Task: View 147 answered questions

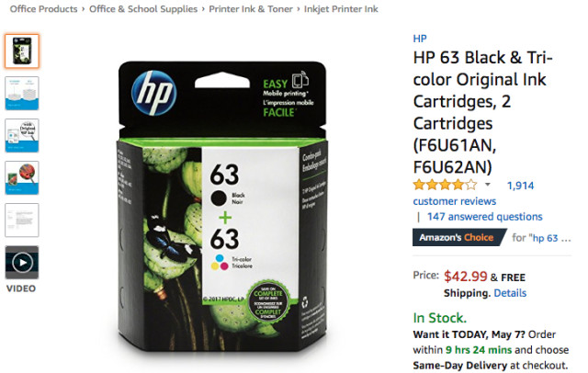Action: (x=485, y=217)
